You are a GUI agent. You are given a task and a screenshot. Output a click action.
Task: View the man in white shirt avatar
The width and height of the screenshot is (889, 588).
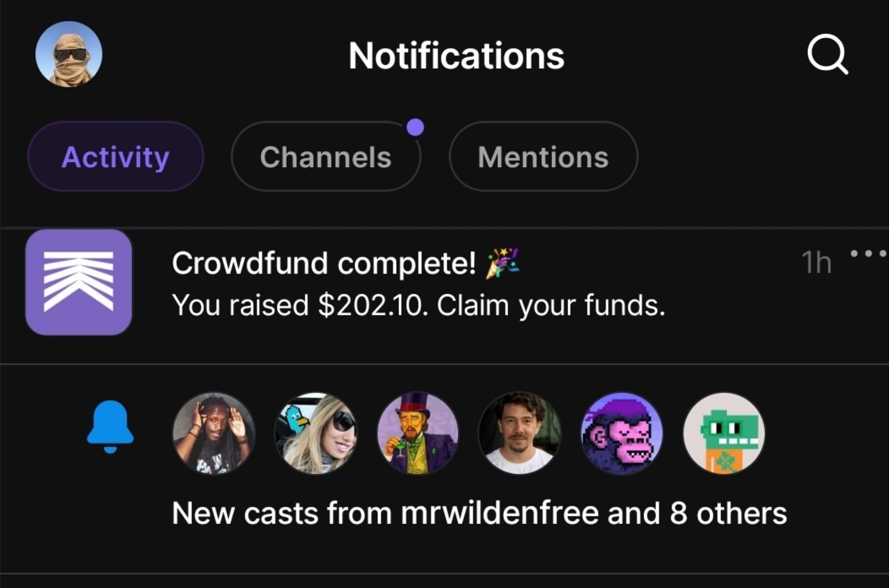pos(520,433)
